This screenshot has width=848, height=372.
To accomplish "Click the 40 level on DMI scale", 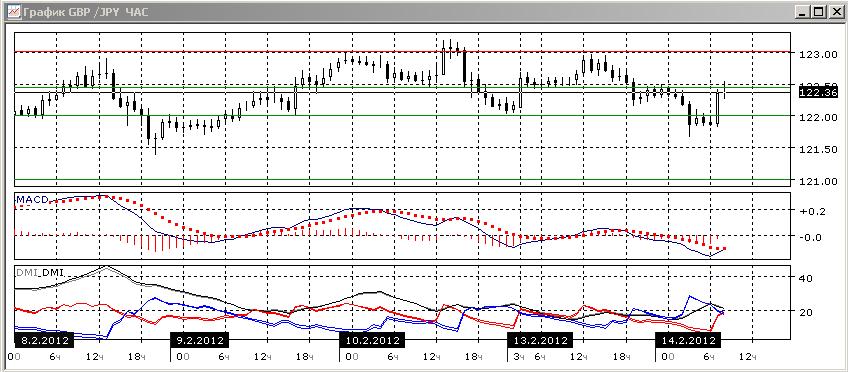I will (x=806, y=278).
